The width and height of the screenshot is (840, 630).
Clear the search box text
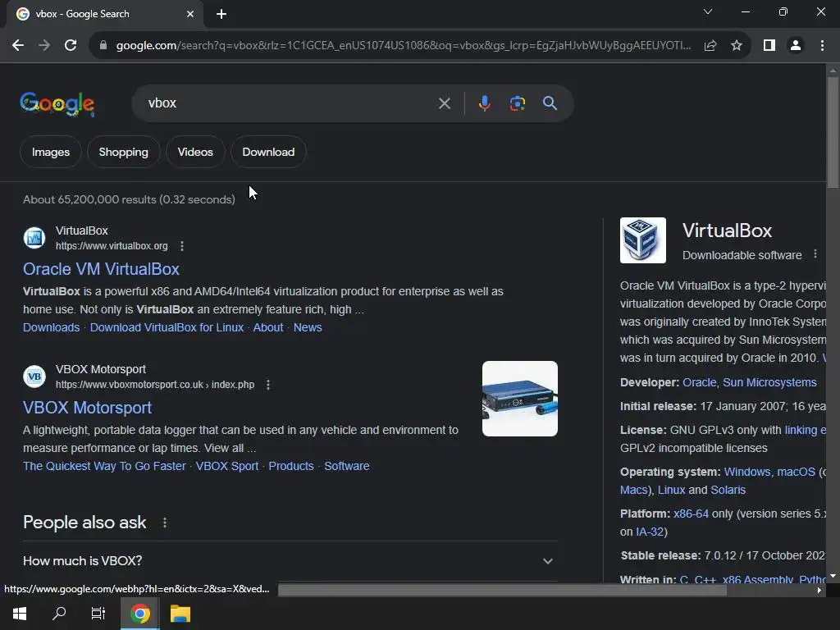tap(444, 103)
